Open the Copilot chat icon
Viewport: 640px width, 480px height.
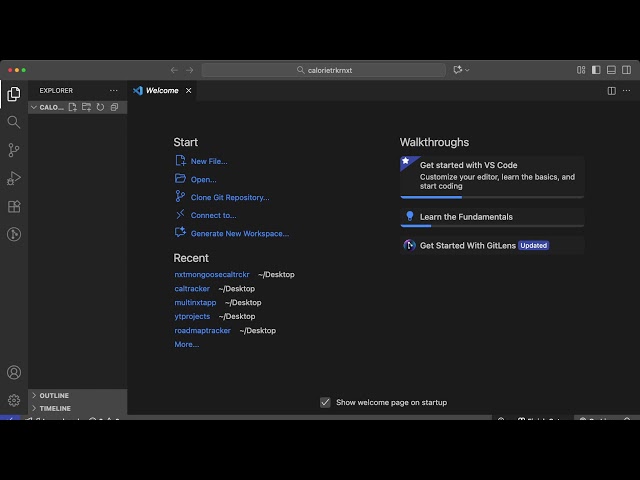(458, 70)
